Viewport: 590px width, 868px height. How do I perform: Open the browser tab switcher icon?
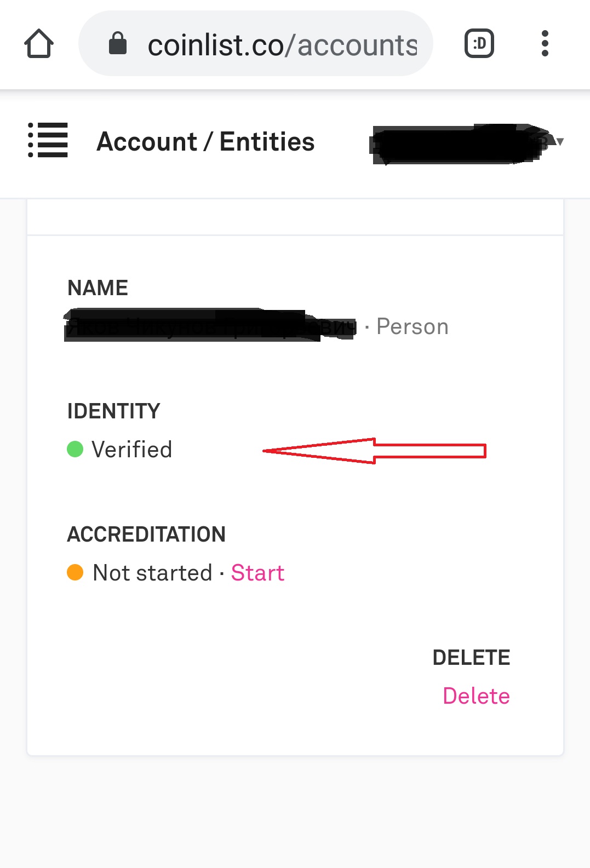tap(479, 44)
